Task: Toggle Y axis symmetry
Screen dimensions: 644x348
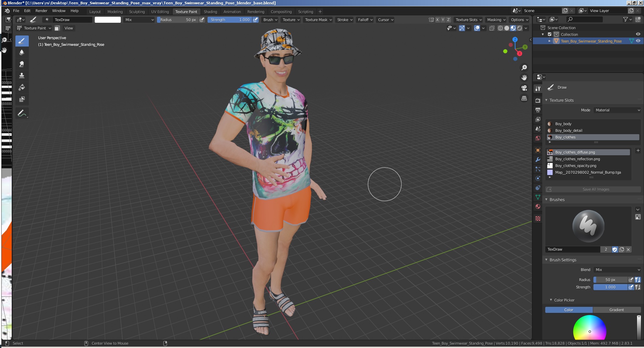Action: 443,20
